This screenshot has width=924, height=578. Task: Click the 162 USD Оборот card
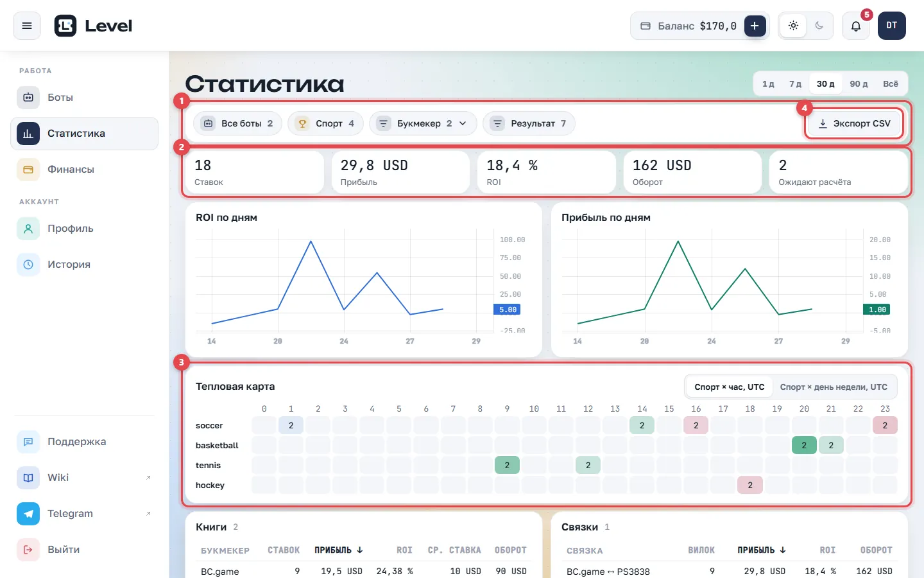coord(693,172)
